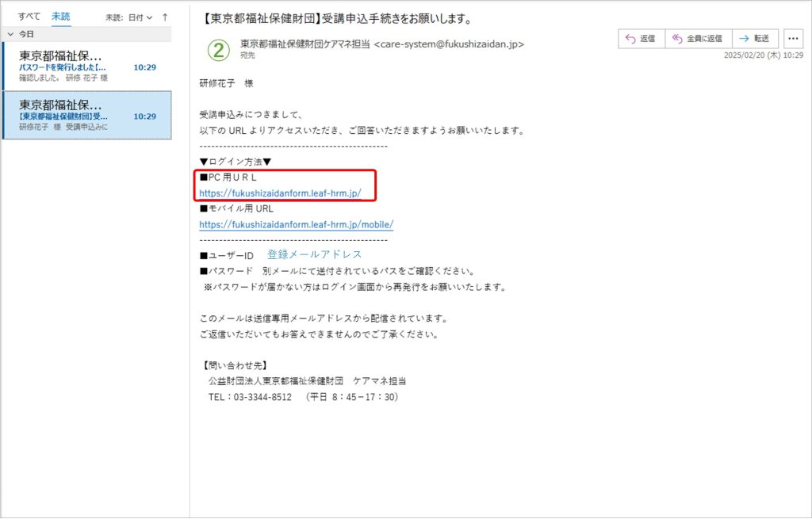The width and height of the screenshot is (812, 519).
Task: Collapse the 今日 group
Action: (x=10, y=34)
